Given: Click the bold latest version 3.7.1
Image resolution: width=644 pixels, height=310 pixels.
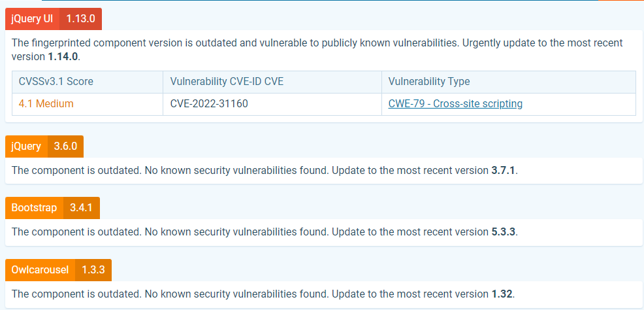Looking at the screenshot, I should (x=503, y=170).
